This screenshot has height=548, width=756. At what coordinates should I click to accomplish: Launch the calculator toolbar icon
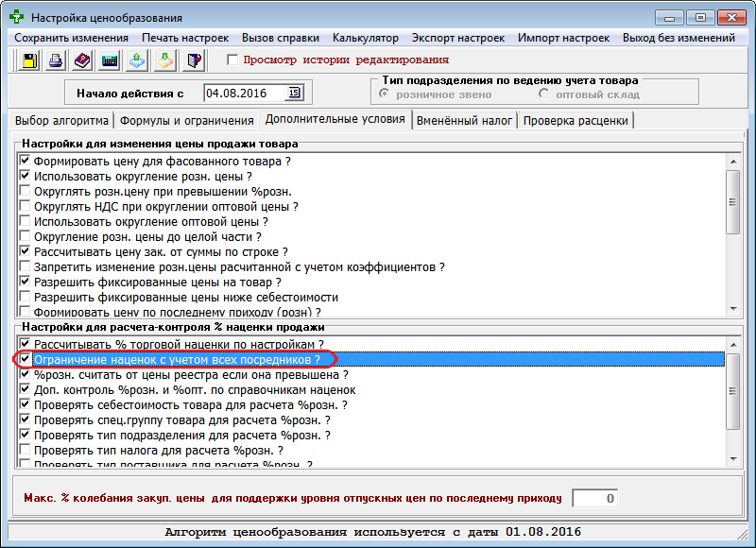click(111, 61)
